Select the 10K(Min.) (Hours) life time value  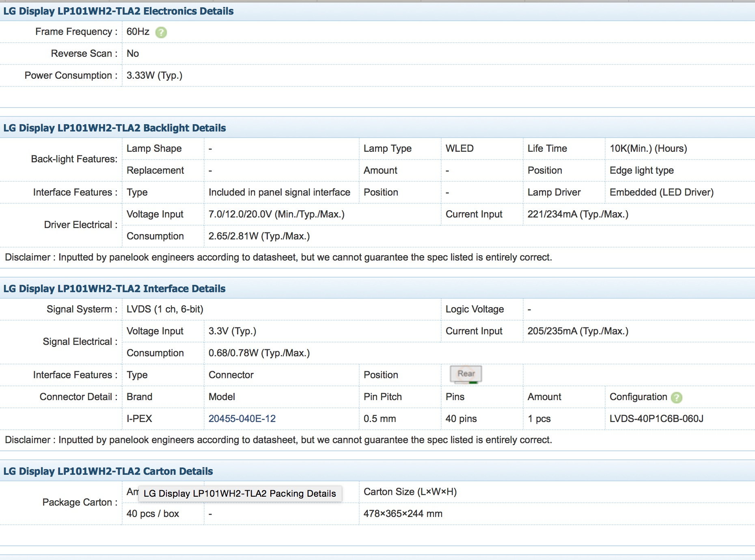click(648, 149)
